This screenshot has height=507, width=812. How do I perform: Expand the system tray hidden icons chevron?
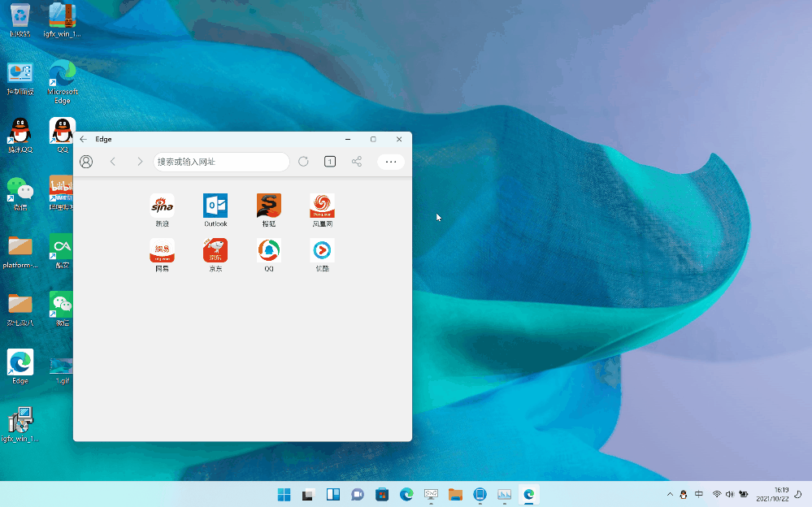coord(670,494)
